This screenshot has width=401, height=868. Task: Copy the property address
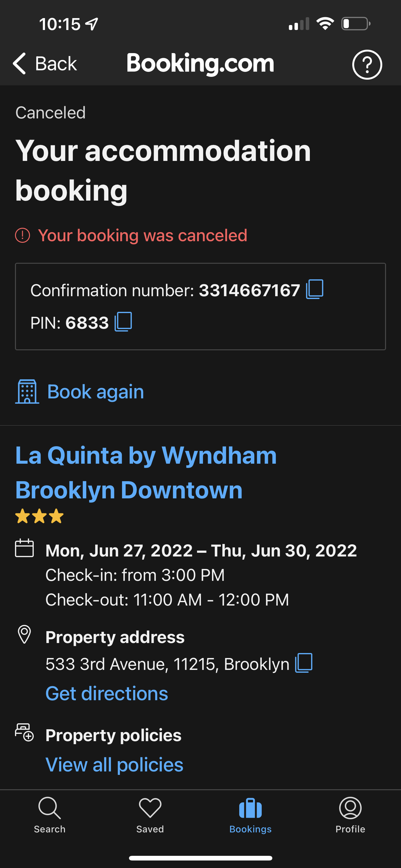pyautogui.click(x=304, y=663)
